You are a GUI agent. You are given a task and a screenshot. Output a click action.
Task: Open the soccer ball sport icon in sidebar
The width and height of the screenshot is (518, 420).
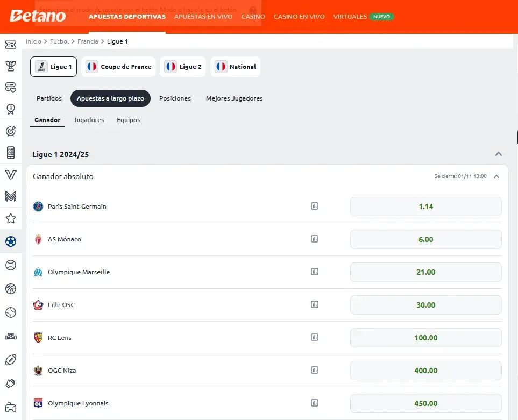click(11, 242)
